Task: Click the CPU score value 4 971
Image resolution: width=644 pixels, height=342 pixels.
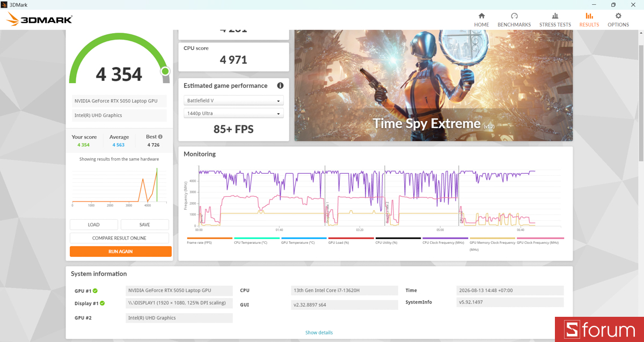Action: [x=233, y=60]
